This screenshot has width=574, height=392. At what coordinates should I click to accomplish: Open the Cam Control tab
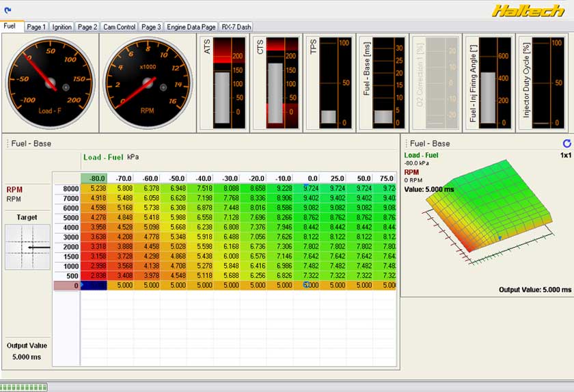pos(119,27)
